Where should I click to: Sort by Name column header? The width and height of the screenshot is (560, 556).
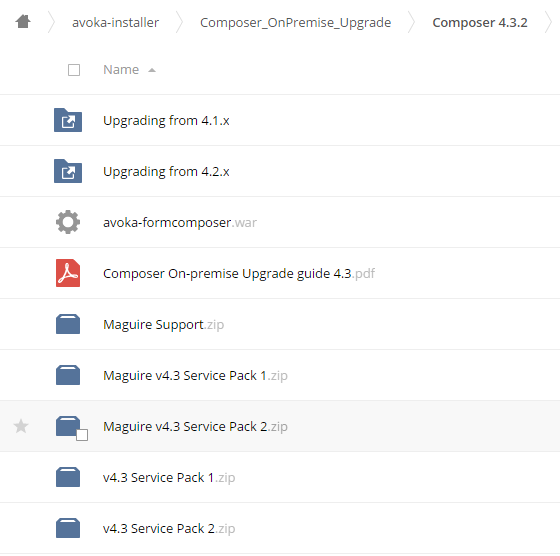(121, 70)
